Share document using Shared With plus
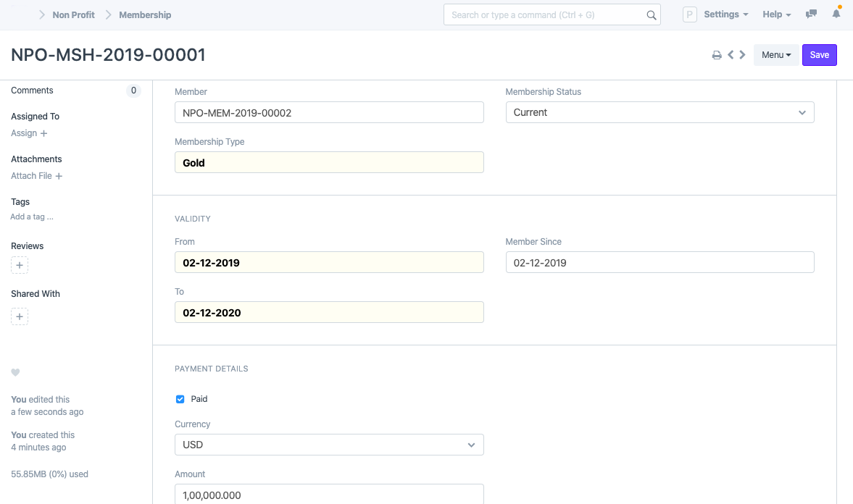The width and height of the screenshot is (853, 504). coord(20,316)
